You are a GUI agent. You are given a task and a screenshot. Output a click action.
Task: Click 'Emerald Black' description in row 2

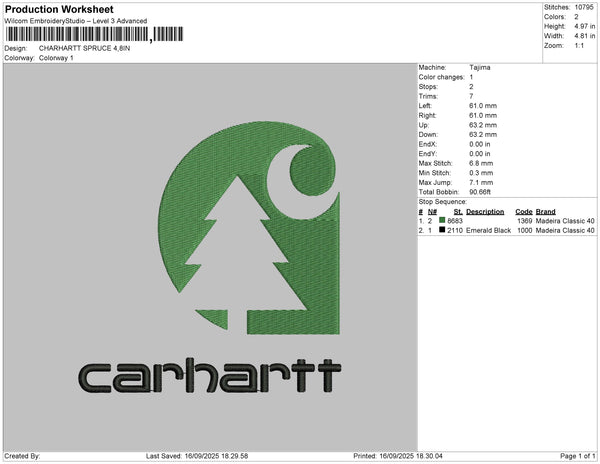pyautogui.click(x=489, y=230)
